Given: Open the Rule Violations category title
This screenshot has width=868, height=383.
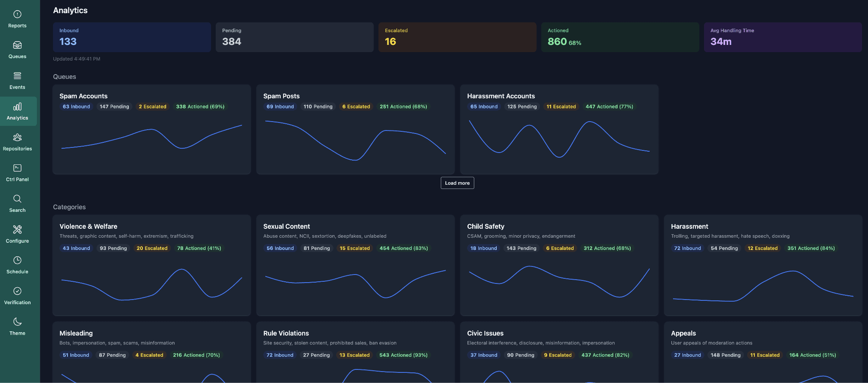Looking at the screenshot, I should (286, 333).
